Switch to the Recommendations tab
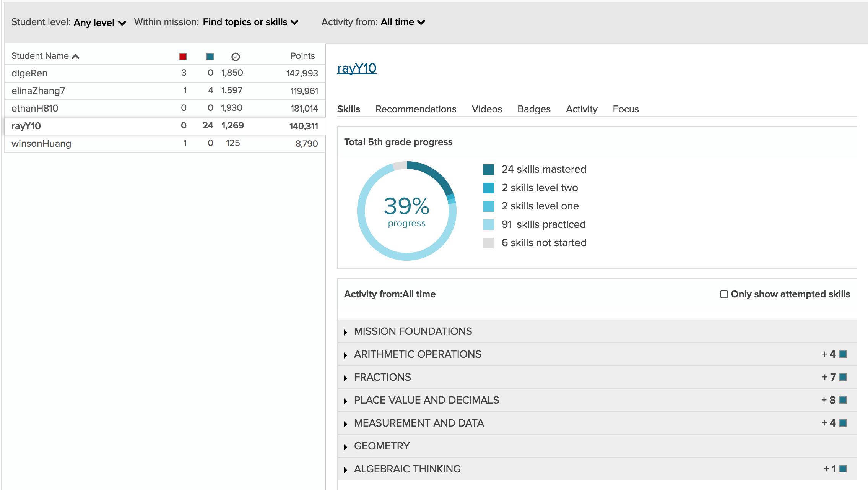Image resolution: width=868 pixels, height=490 pixels. click(416, 109)
